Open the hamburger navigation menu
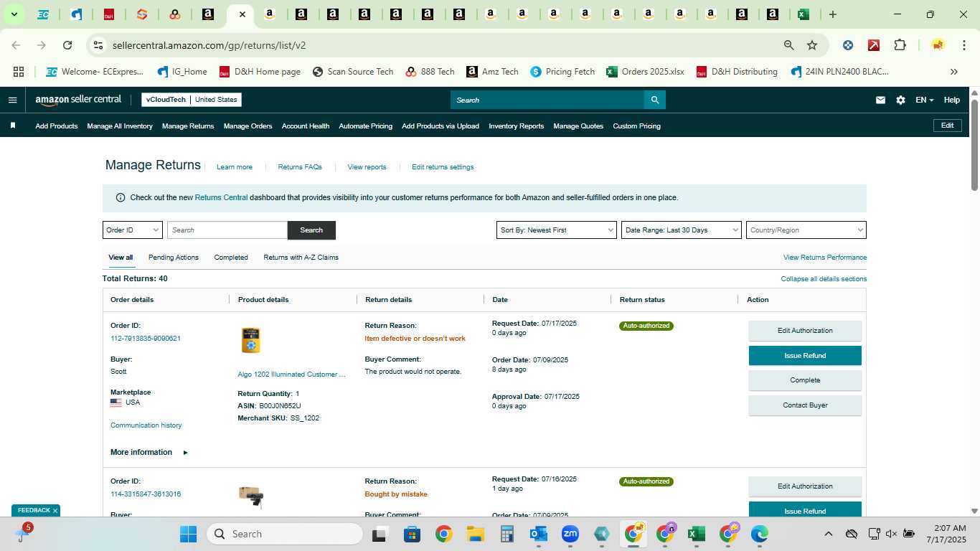 (12, 100)
